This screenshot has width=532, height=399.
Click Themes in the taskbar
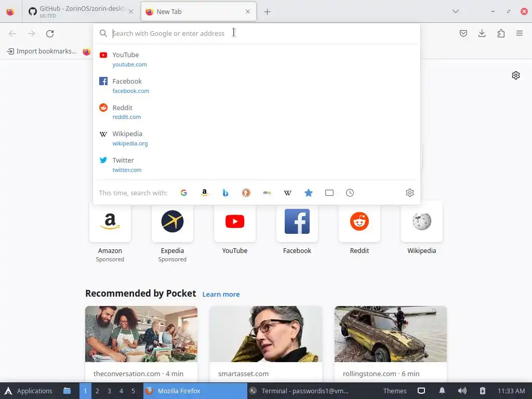tap(395, 391)
